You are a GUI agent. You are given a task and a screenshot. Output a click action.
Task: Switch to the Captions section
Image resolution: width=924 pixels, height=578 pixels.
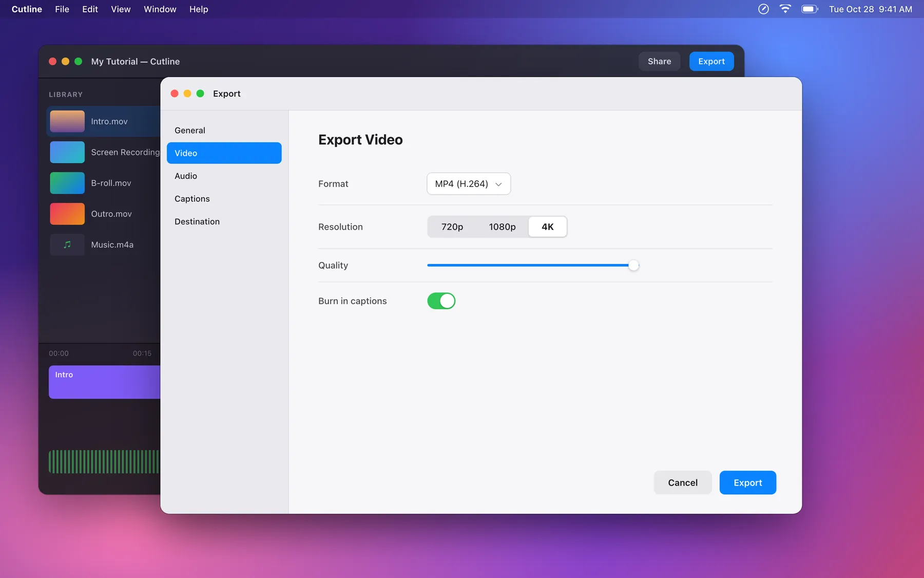[x=224, y=199]
